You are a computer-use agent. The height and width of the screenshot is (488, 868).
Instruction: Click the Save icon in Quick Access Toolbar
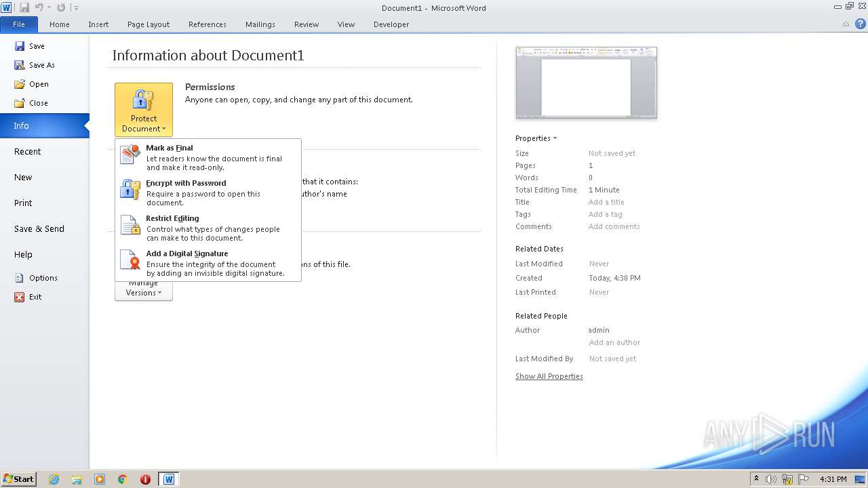(24, 7)
